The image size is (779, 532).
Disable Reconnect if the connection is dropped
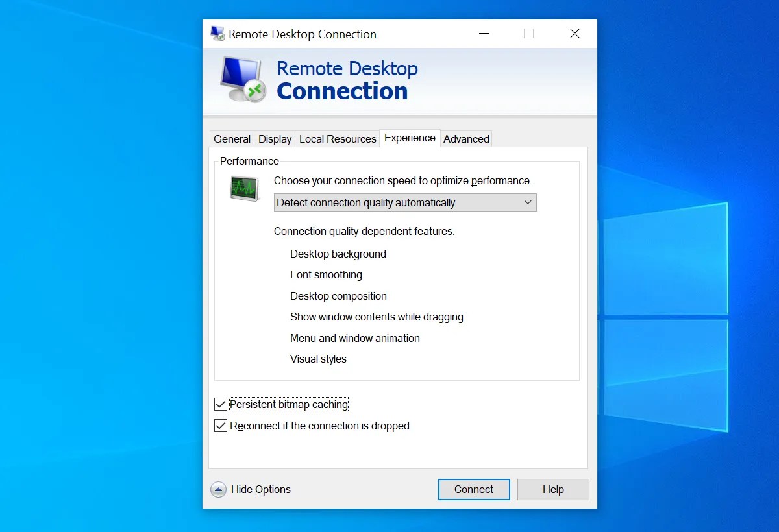[220, 426]
